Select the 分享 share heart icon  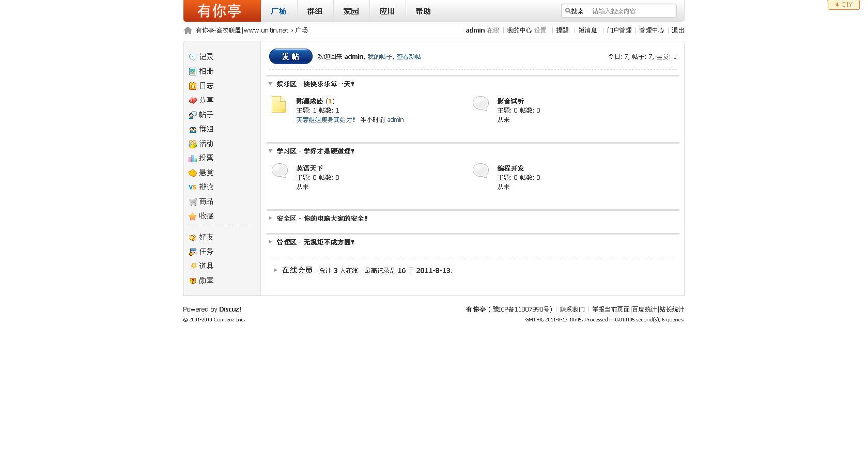pyautogui.click(x=193, y=100)
